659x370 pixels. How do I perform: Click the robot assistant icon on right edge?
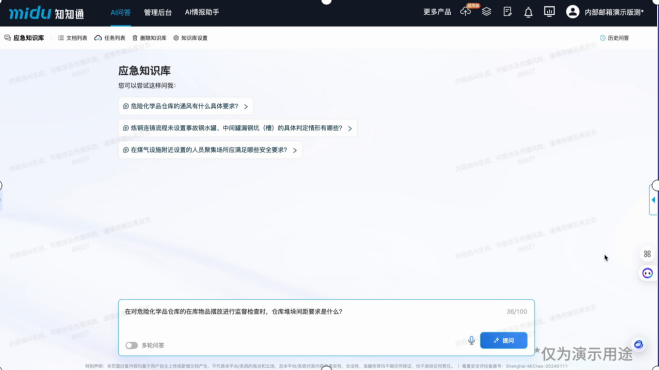pos(648,273)
